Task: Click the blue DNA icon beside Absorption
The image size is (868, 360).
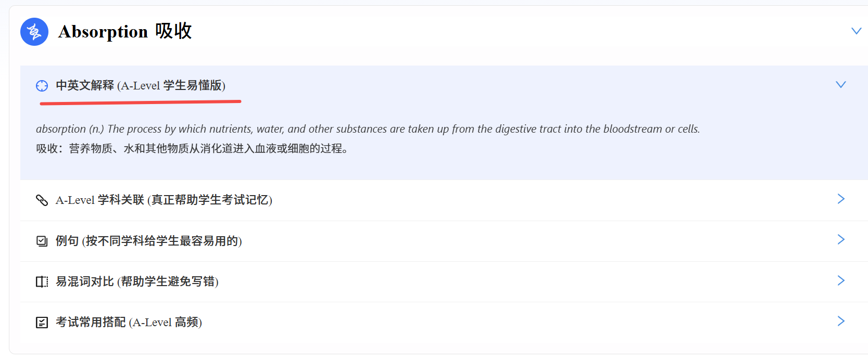Action: point(34,32)
